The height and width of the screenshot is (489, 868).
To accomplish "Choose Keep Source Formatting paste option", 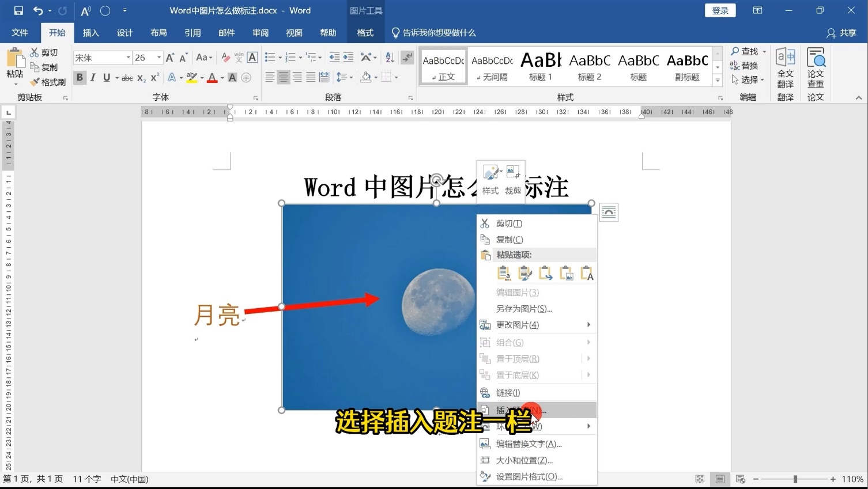I will pyautogui.click(x=503, y=273).
